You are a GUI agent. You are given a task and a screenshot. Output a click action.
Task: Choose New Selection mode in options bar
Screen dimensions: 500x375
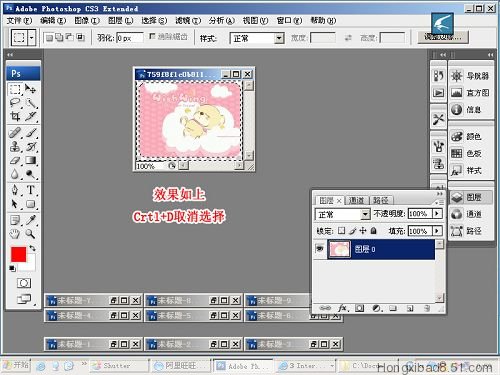tap(49, 37)
